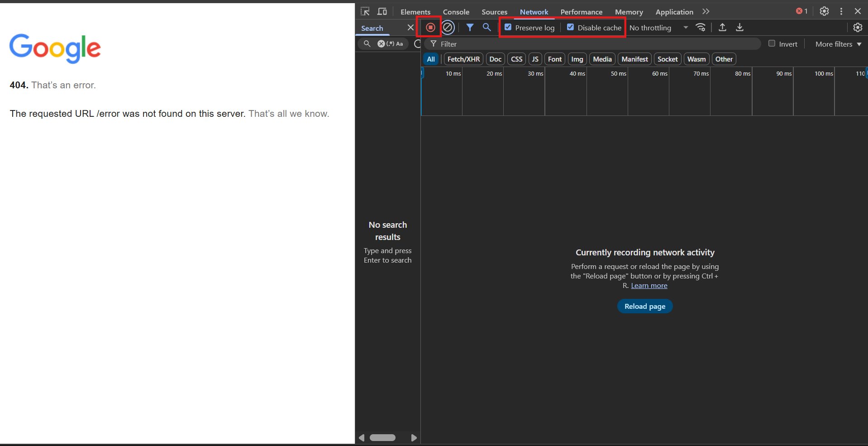Open the Performance tab

(581, 12)
